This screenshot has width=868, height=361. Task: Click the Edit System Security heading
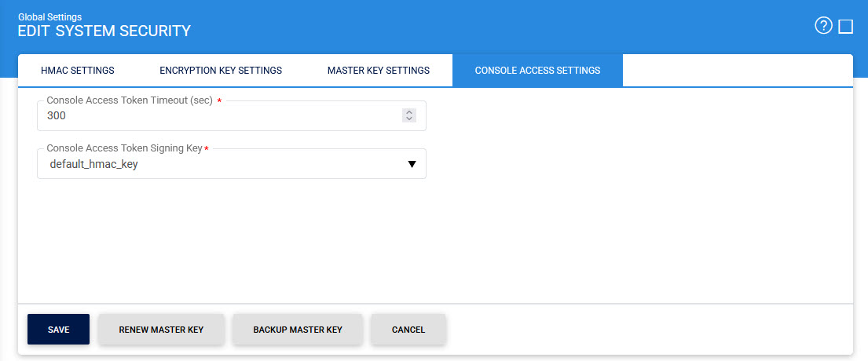tap(104, 31)
